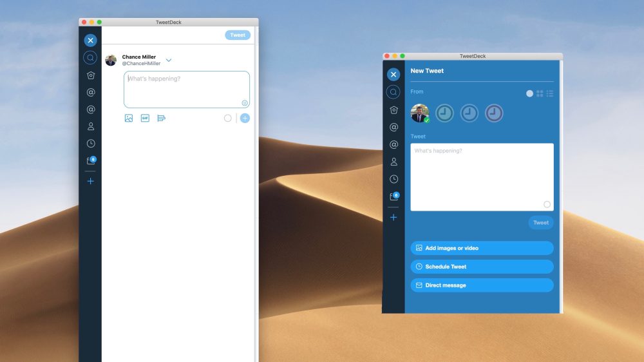Click Chance Miller name text
This screenshot has width=644, height=362.
tap(139, 57)
